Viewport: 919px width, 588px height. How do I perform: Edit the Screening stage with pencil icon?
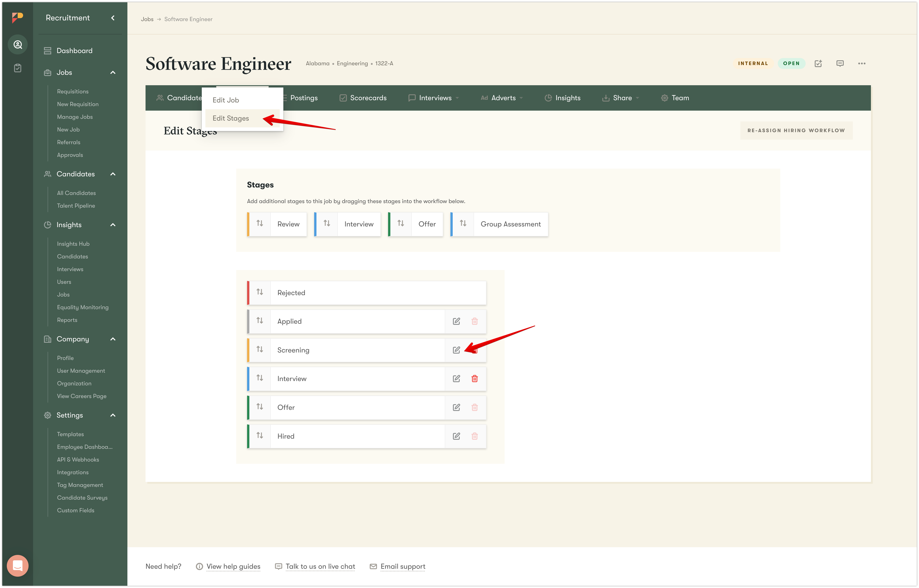[456, 350]
